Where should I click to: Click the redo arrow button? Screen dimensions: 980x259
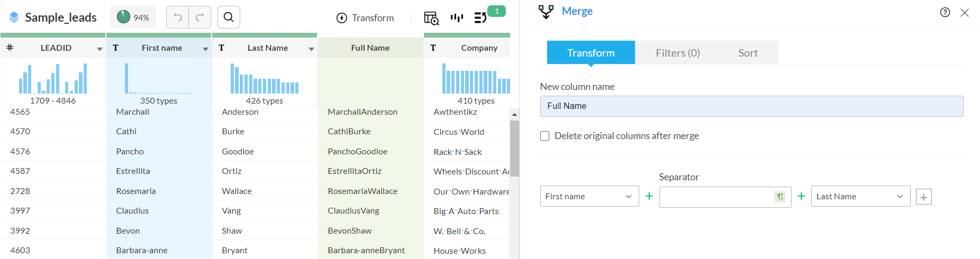[199, 17]
